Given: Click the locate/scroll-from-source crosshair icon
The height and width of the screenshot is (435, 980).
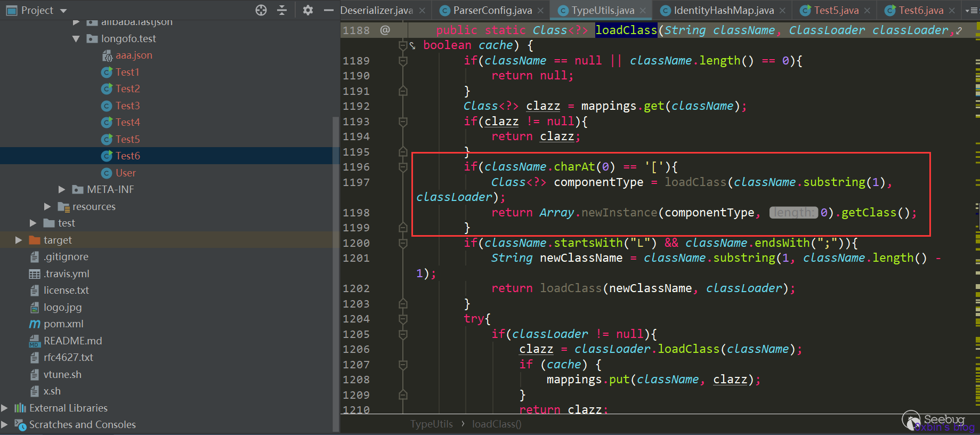Looking at the screenshot, I should point(261,10).
